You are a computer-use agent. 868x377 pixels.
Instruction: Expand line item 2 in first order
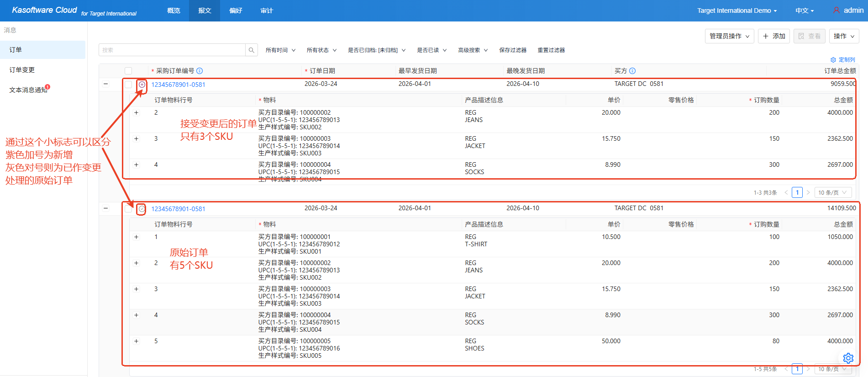pos(136,112)
